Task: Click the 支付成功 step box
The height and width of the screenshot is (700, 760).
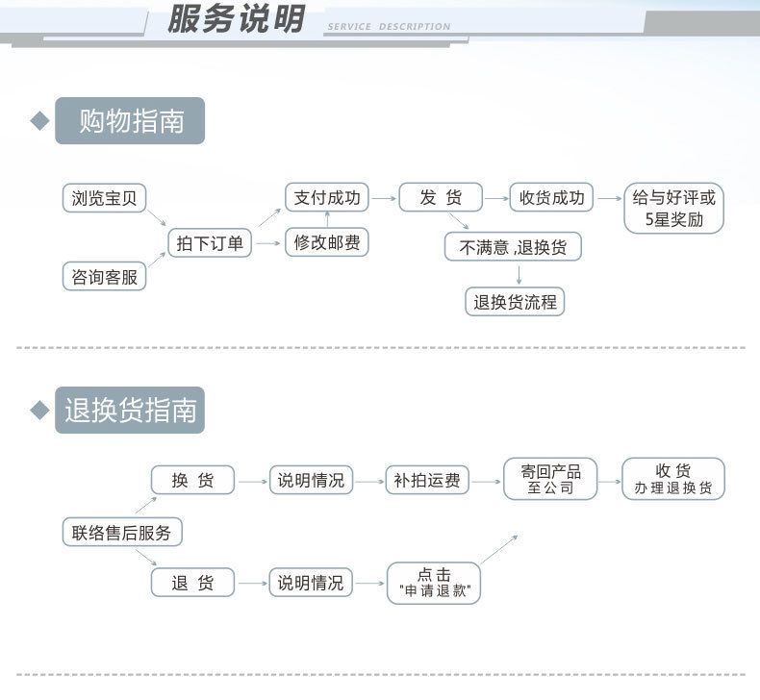Action: coord(327,197)
